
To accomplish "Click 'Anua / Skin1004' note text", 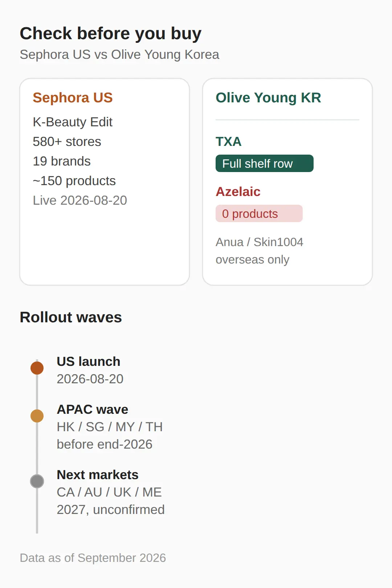I will point(259,242).
